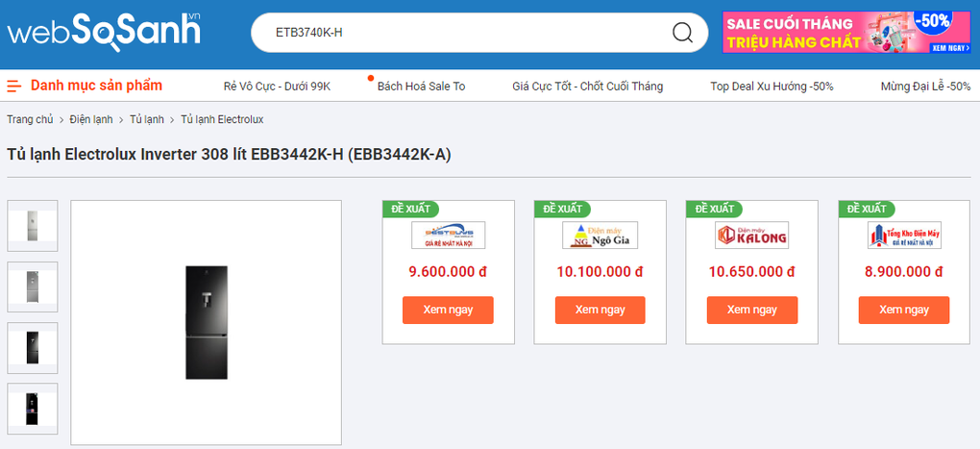Click the search magnifier icon
980x449 pixels.
[682, 33]
